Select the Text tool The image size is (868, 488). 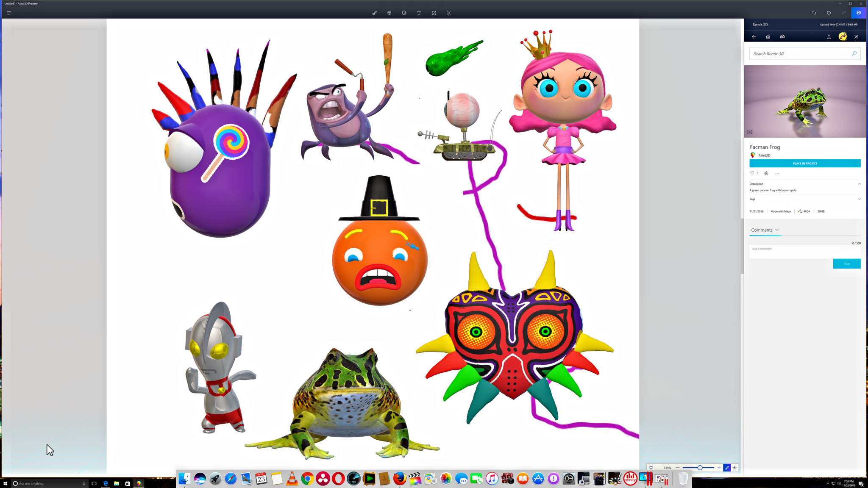419,13
